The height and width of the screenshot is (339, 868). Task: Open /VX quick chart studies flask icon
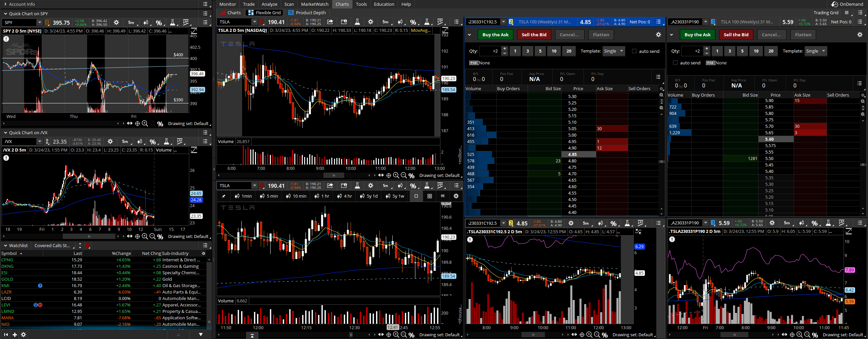click(x=166, y=141)
